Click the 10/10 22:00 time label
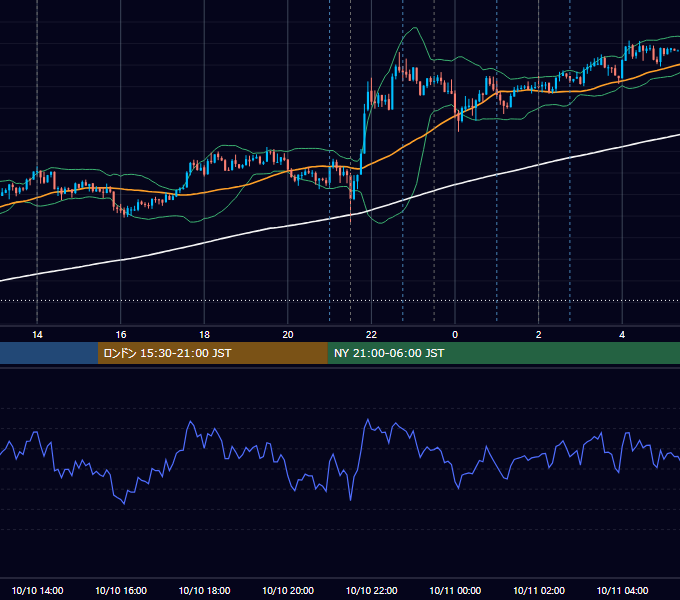The height and width of the screenshot is (600, 680). pyautogui.click(x=372, y=590)
